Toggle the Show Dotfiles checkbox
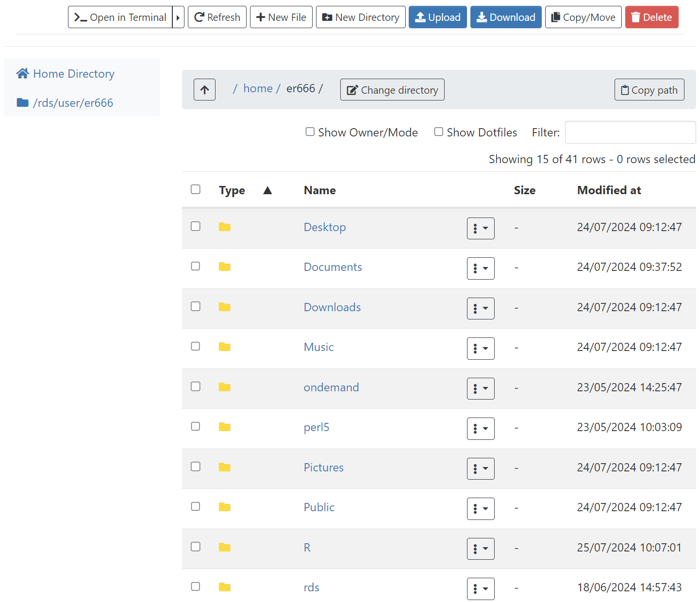The width and height of the screenshot is (700, 602). (439, 132)
